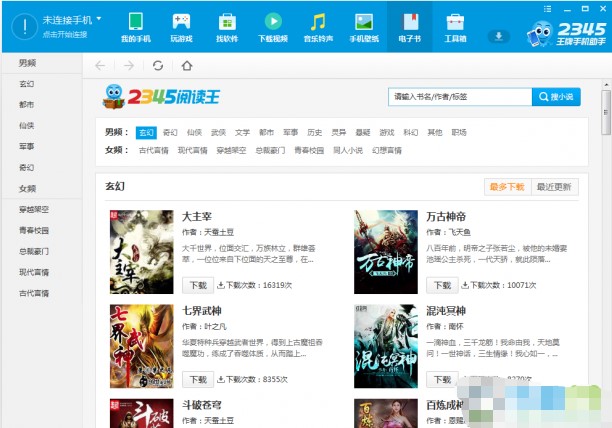Click 女频 in left sidebar
612x428 pixels.
point(27,188)
